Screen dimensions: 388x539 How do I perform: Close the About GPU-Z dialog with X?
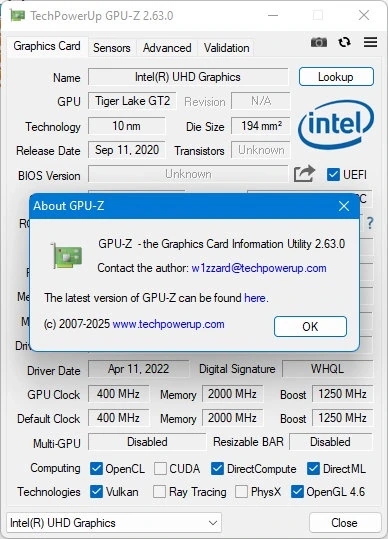tap(344, 206)
